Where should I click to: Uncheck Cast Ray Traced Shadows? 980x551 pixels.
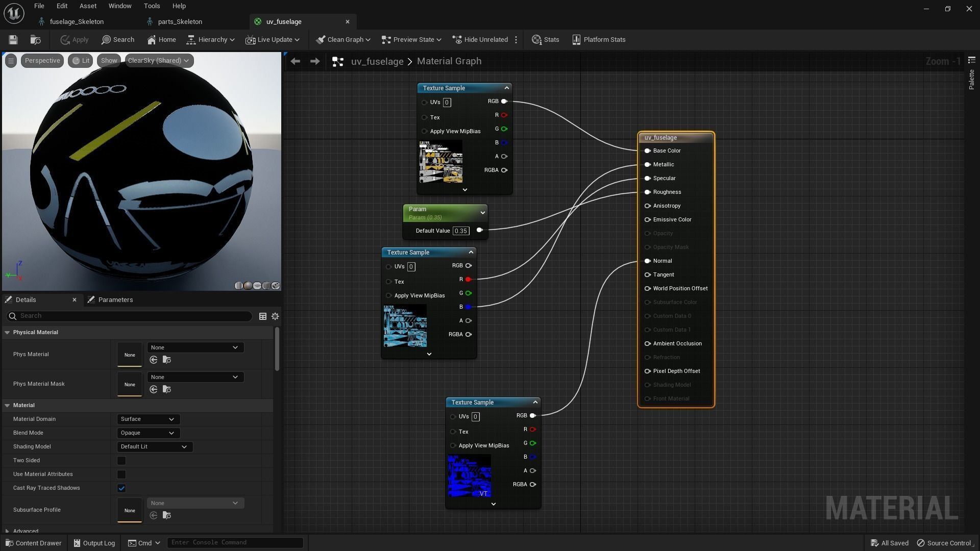[121, 488]
